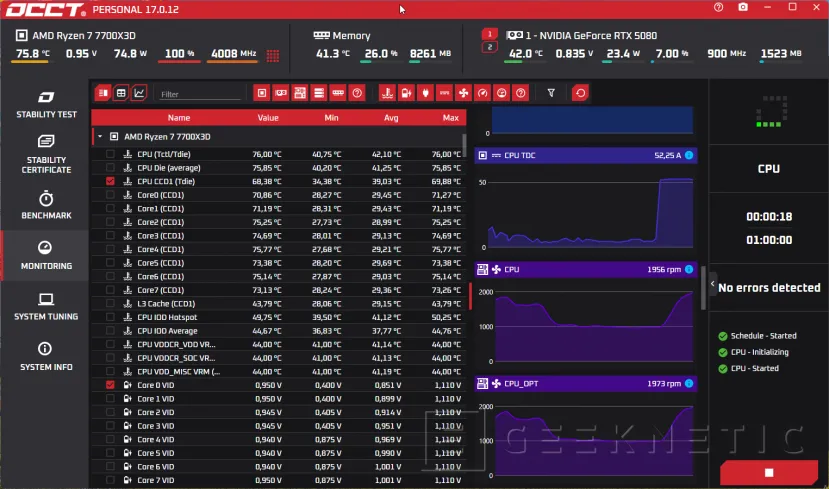Open the Monitoring section
This screenshot has height=489, width=829.
click(46, 256)
